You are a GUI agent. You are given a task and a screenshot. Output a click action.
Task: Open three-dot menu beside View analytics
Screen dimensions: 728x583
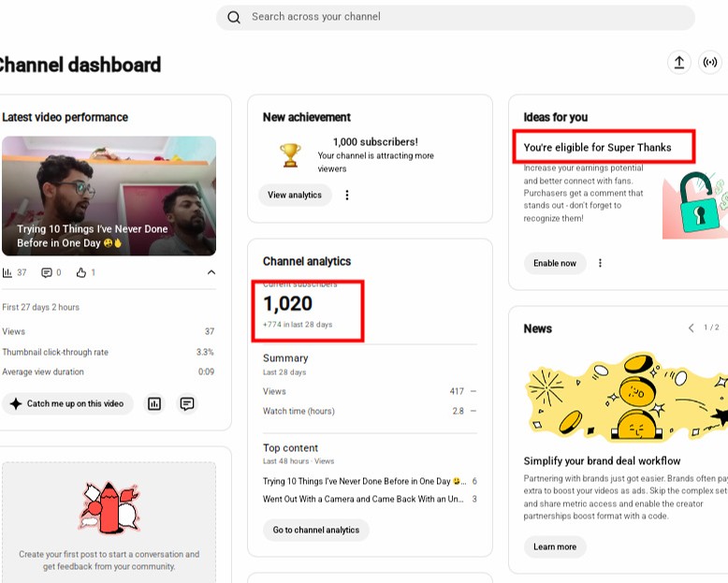347,195
